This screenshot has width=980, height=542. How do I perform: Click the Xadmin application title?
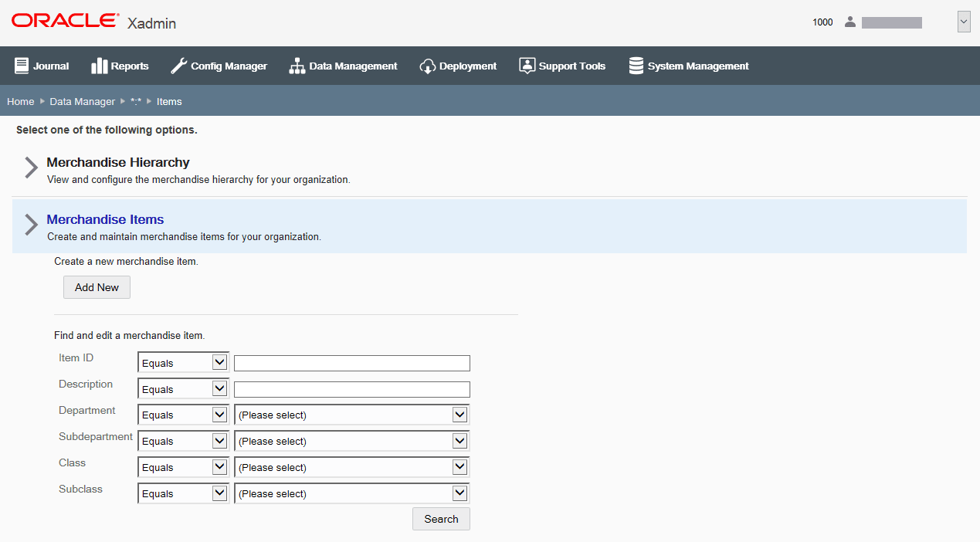click(x=151, y=23)
